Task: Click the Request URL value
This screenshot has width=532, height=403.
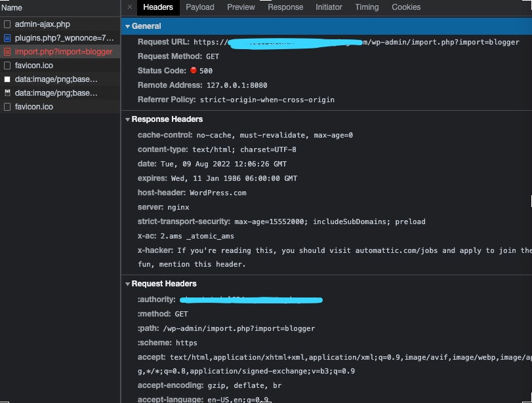Action: [x=356, y=43]
